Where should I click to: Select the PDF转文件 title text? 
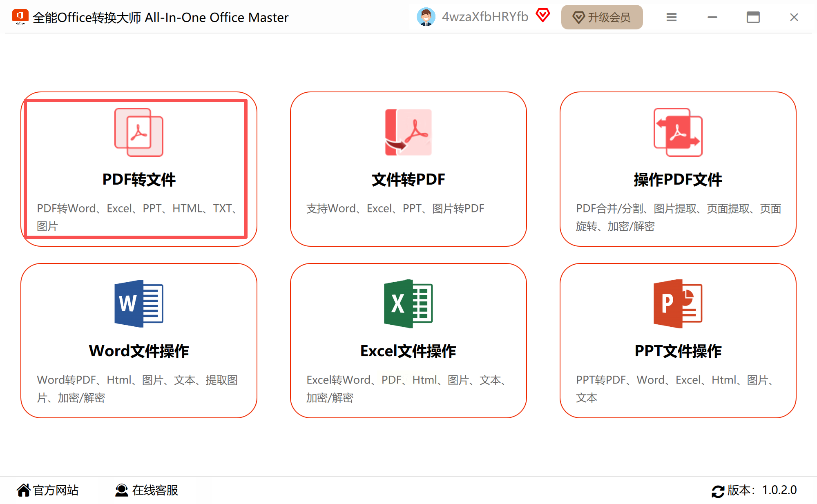click(x=138, y=180)
